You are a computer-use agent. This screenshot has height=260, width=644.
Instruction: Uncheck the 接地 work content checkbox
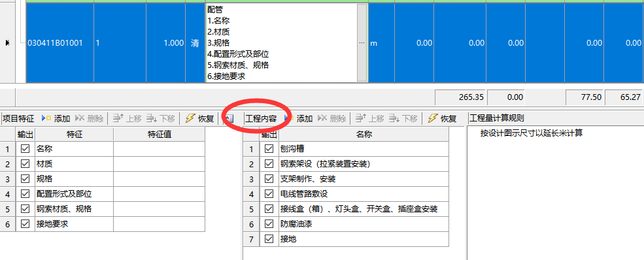pyautogui.click(x=269, y=238)
